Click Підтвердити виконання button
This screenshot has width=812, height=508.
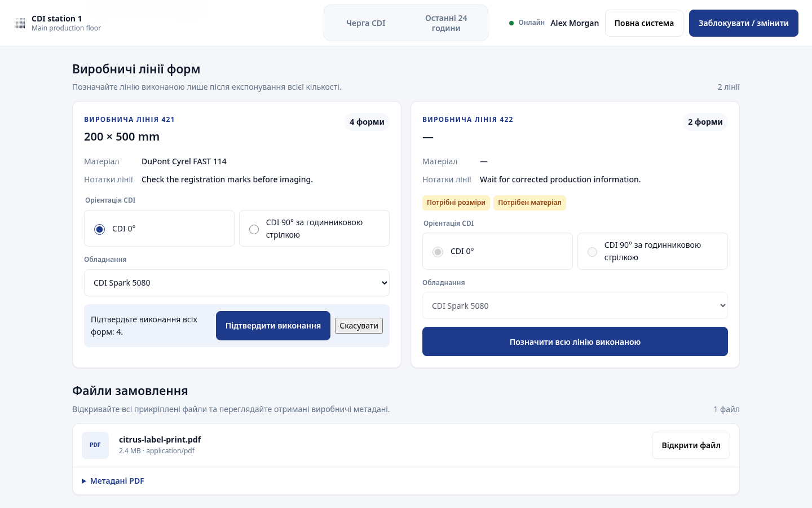point(273,326)
